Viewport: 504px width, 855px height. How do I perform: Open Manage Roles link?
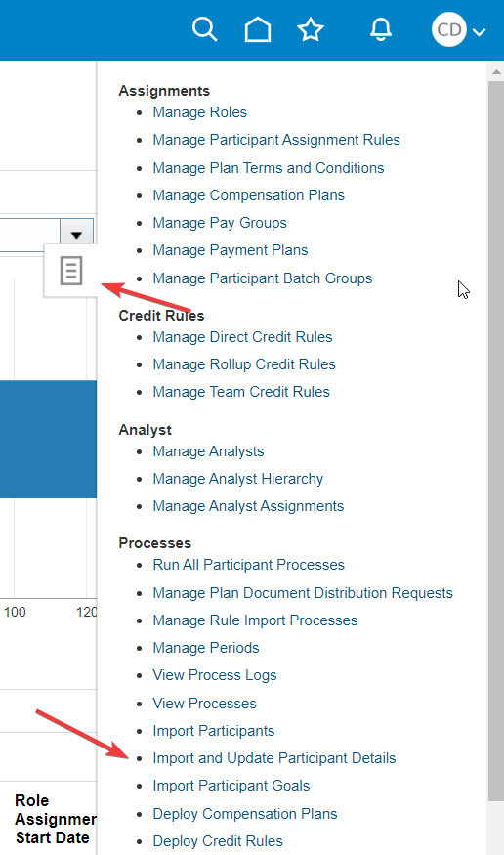tap(199, 112)
